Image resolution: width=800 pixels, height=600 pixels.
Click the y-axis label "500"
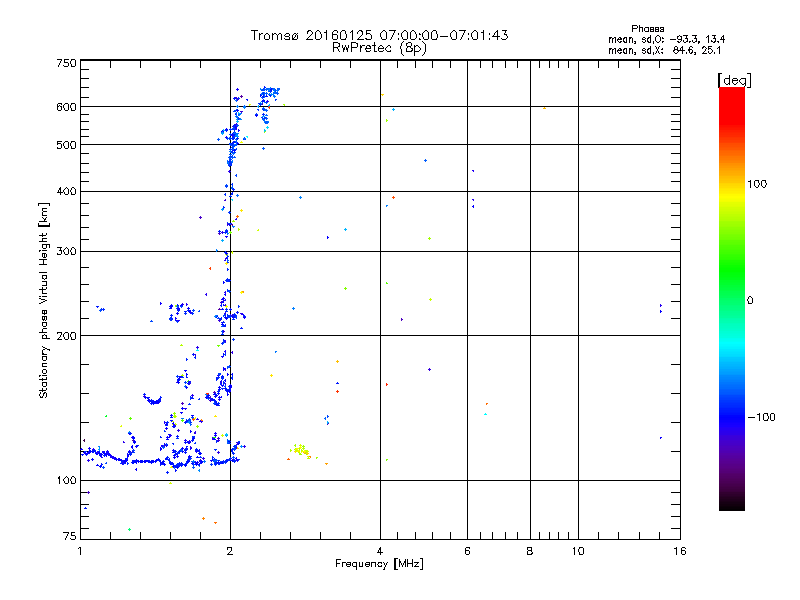[x=66, y=145]
